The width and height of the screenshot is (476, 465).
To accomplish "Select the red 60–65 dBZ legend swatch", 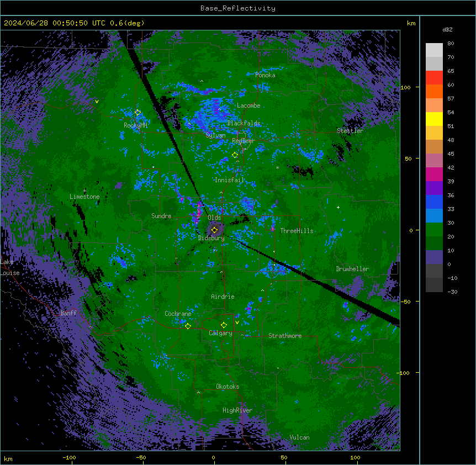I will tap(434, 78).
